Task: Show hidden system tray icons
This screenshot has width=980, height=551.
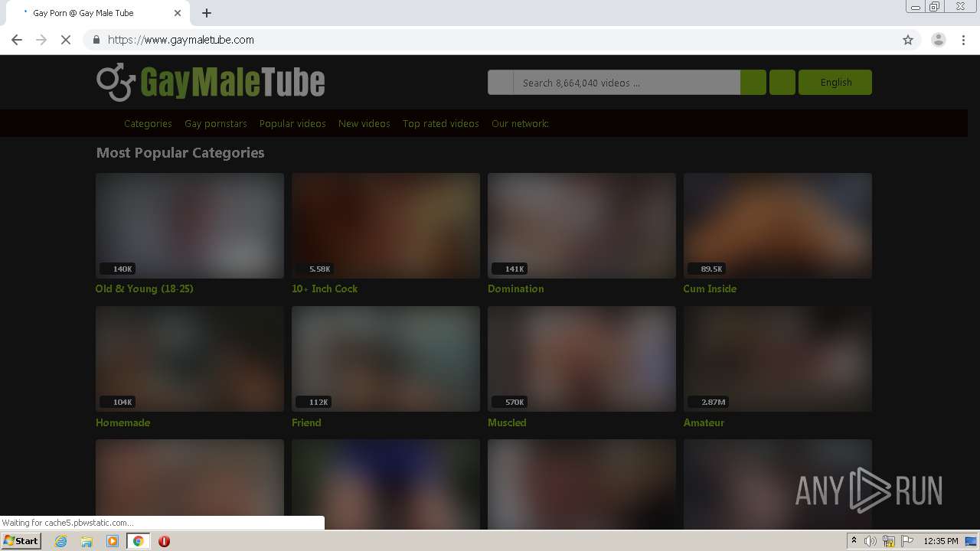Action: pos(854,541)
